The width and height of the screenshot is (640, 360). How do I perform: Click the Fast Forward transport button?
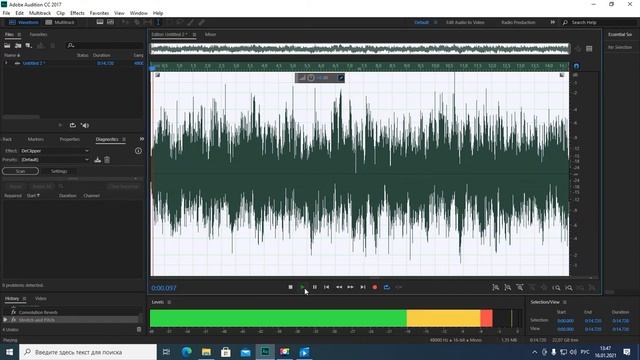coord(351,287)
